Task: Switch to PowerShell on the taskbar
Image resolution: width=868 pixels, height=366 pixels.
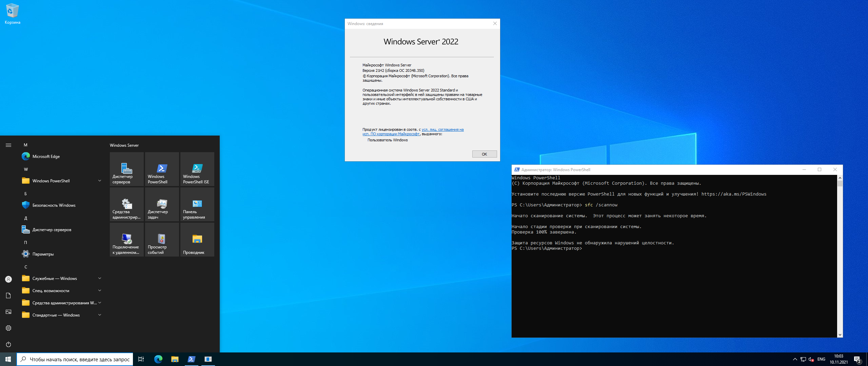Action: pos(191,359)
